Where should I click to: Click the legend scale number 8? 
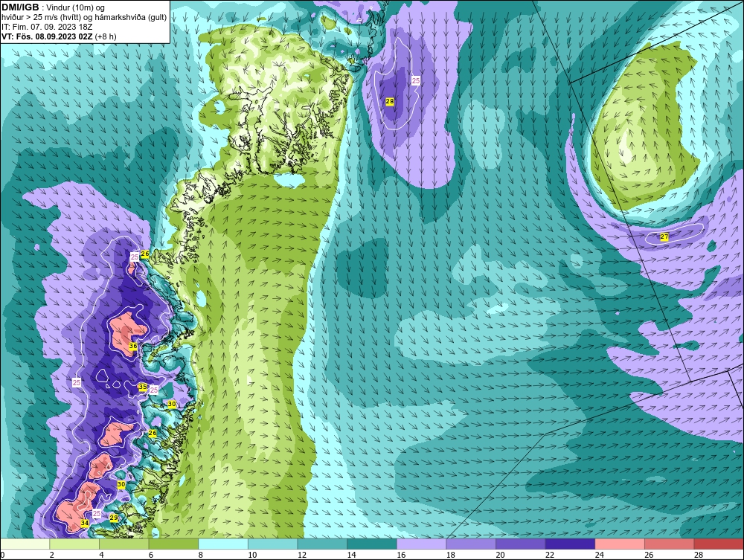click(200, 555)
